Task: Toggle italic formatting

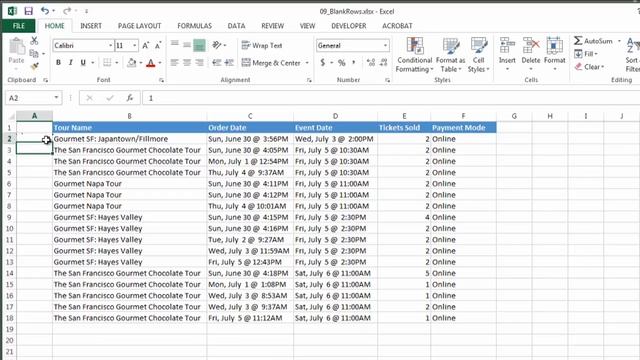Action: 71,62
